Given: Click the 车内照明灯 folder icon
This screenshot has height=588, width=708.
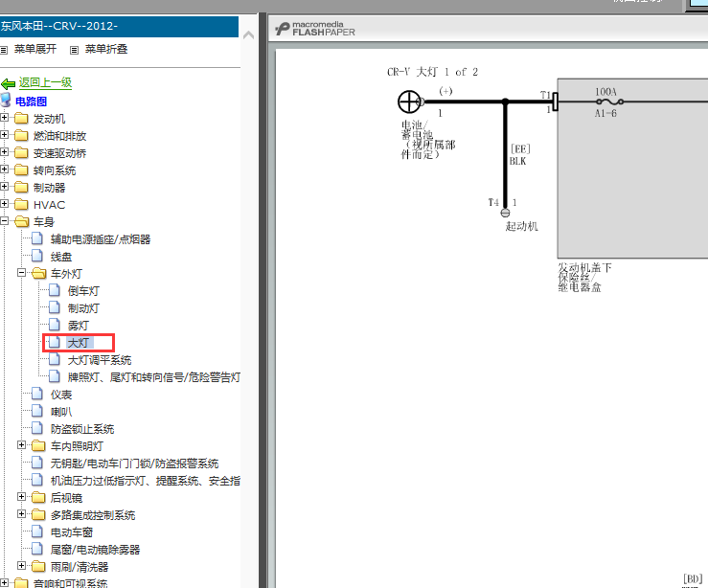Looking at the screenshot, I should (x=38, y=446).
